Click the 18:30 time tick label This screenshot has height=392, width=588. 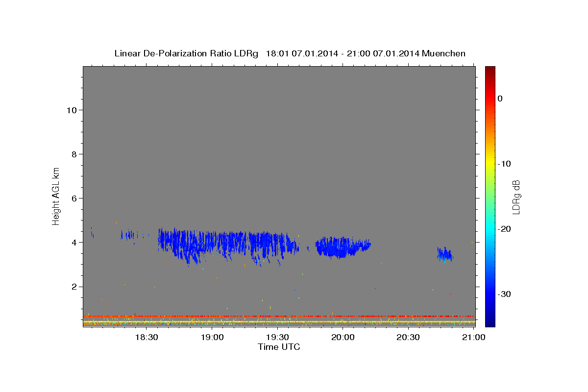(146, 337)
